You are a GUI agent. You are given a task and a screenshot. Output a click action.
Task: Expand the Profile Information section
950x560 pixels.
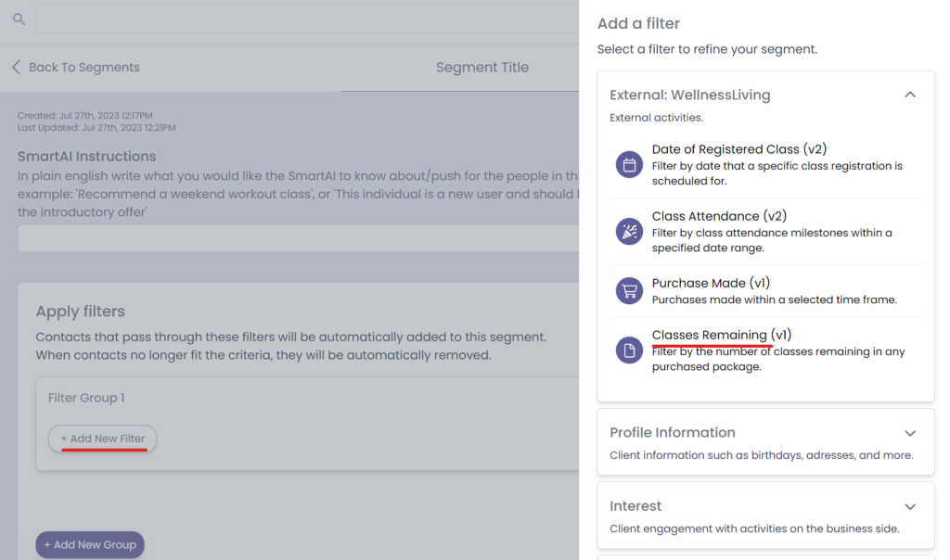[x=909, y=433]
